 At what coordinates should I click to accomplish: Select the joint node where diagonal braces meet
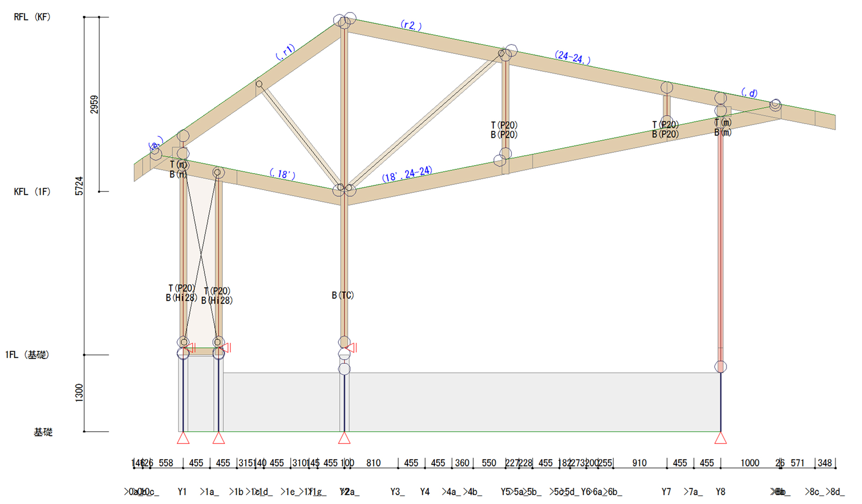[x=344, y=189]
